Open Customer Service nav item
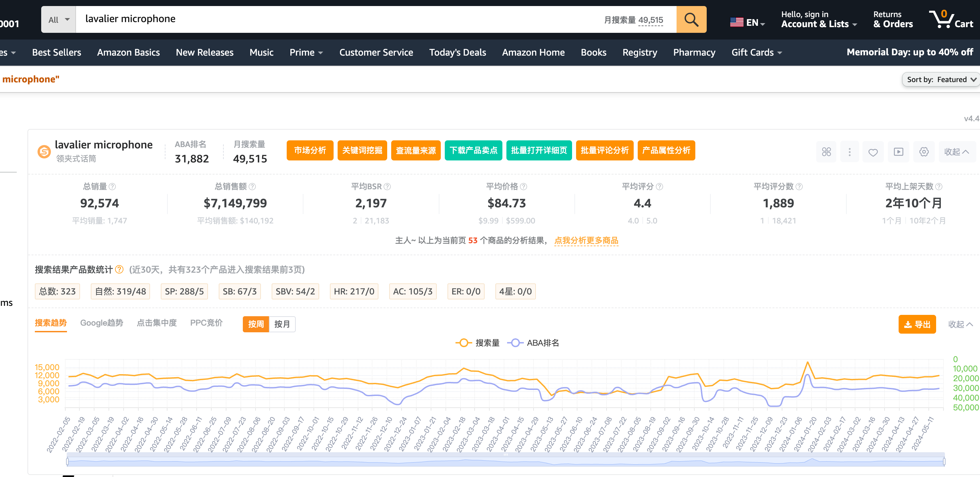This screenshot has height=477, width=980. pos(376,53)
